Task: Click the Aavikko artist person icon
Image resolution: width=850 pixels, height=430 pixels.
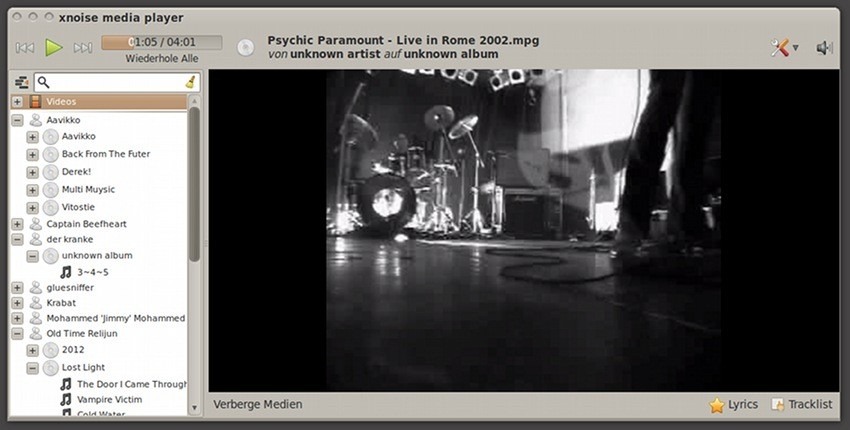Action: (36, 120)
